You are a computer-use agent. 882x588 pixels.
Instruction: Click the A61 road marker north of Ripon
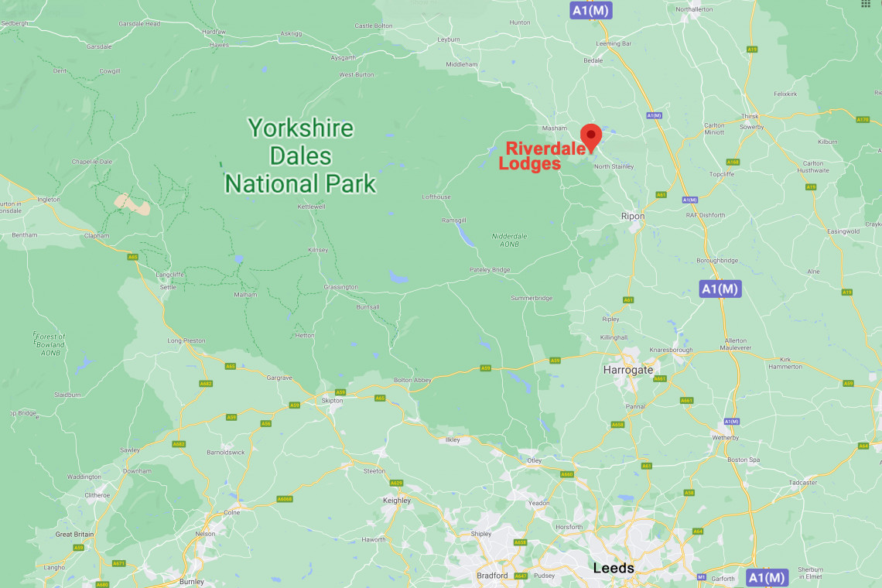[661, 195]
